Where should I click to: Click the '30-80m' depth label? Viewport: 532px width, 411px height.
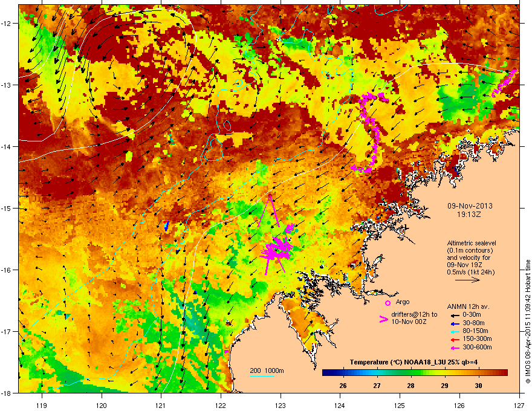click(473, 323)
